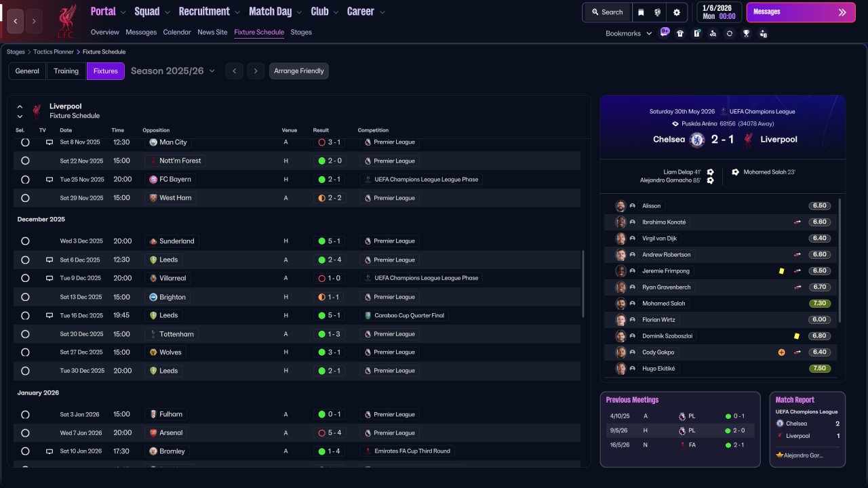Select the Sunderland fixture radio button
Image resolution: width=868 pixels, height=488 pixels.
click(x=25, y=241)
